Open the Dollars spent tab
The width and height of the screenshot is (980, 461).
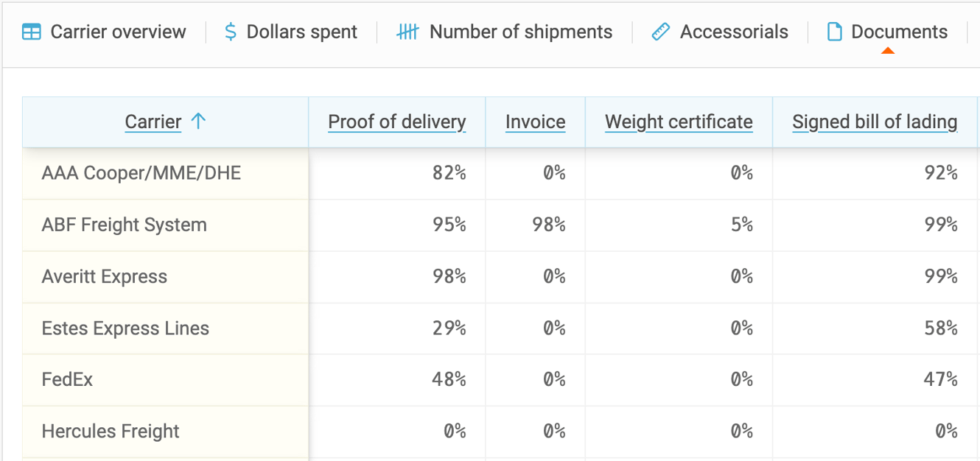[290, 32]
